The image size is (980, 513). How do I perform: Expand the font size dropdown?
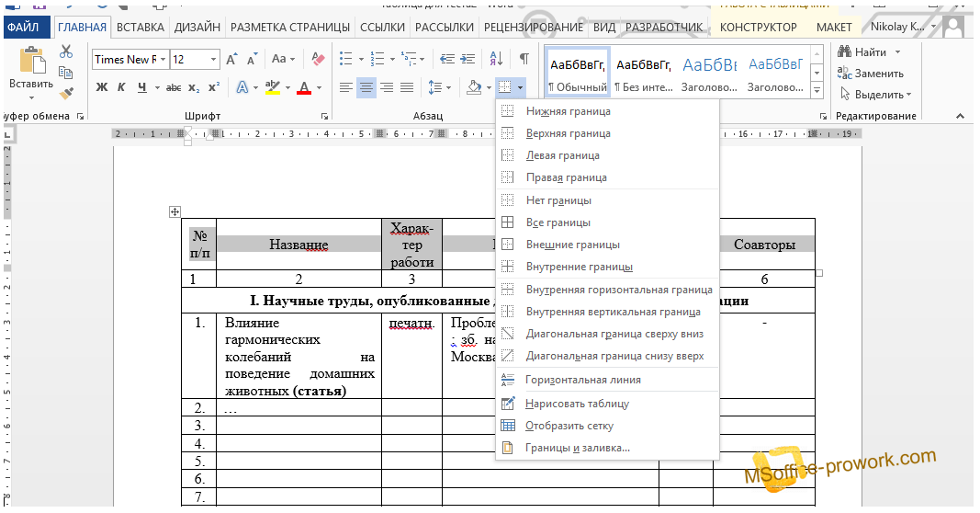tap(213, 60)
